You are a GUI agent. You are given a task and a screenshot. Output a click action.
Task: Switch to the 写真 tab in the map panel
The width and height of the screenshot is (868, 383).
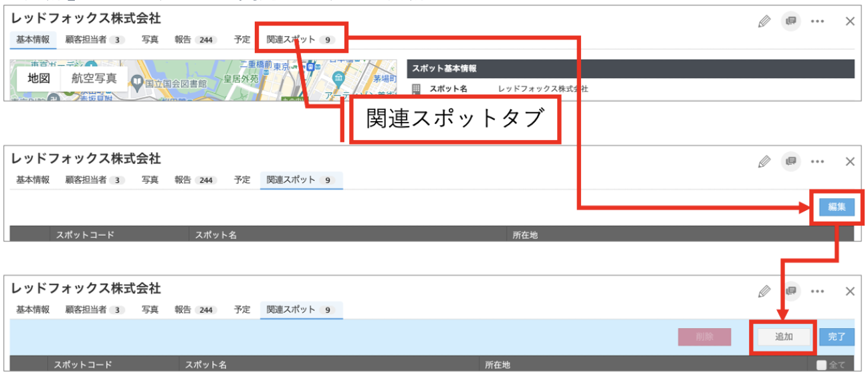[x=150, y=40]
